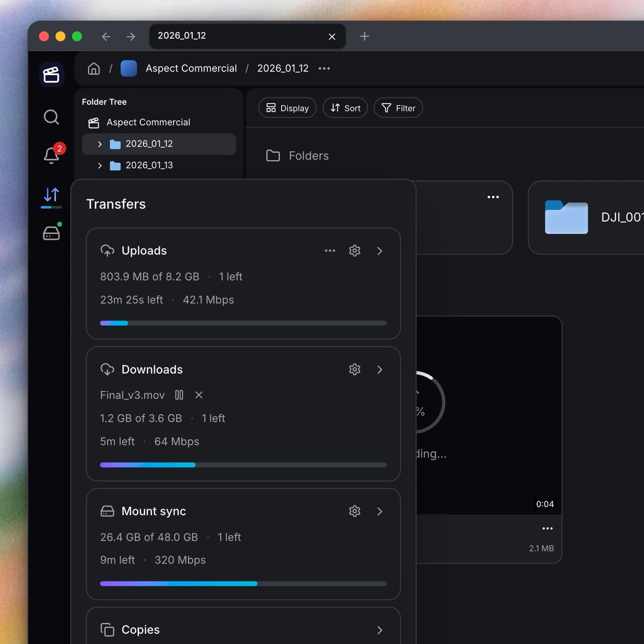Open Uploads more options dots

[x=330, y=251]
